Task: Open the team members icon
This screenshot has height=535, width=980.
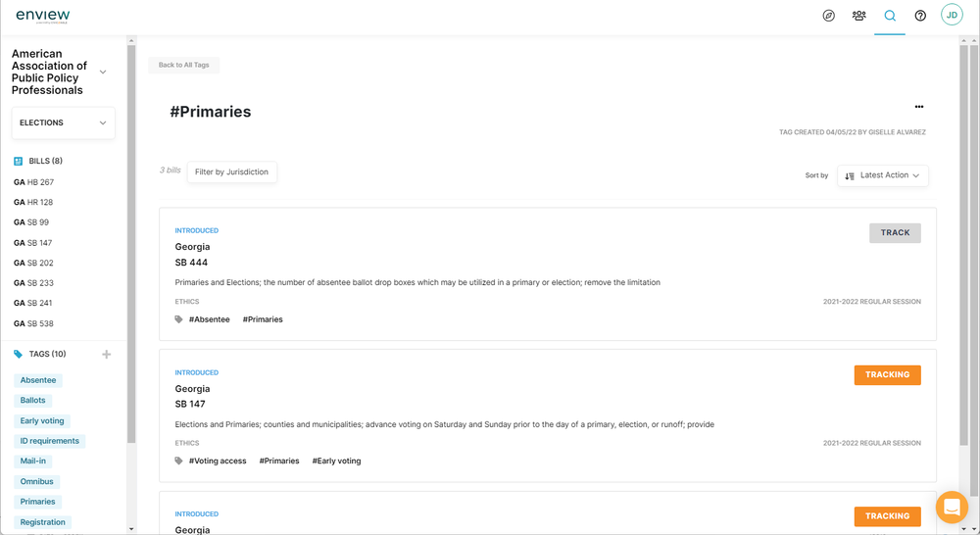Action: pos(859,16)
